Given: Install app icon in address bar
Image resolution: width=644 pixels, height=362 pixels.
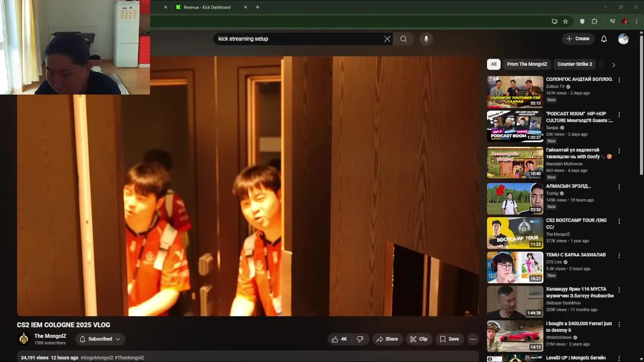Looking at the screenshot, I should [x=554, y=22].
